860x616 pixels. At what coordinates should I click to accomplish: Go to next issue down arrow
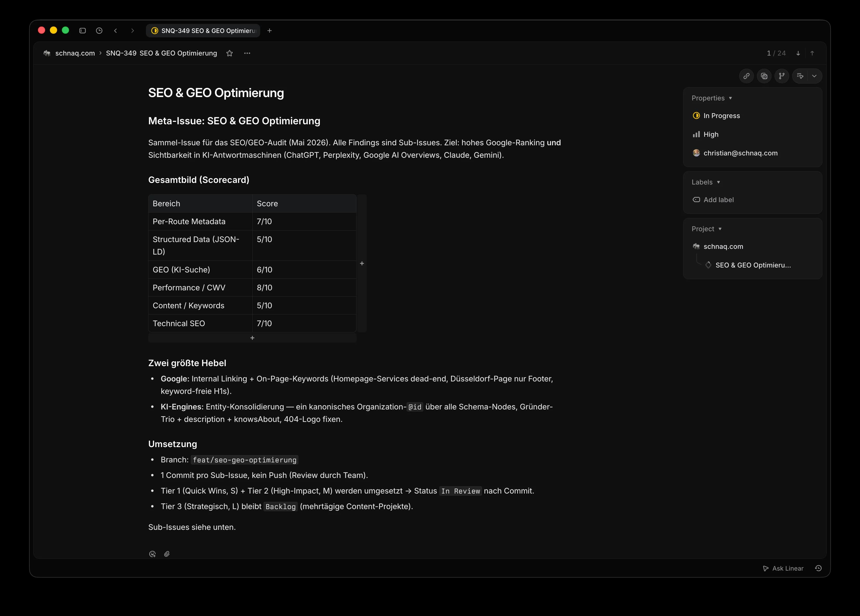point(798,53)
